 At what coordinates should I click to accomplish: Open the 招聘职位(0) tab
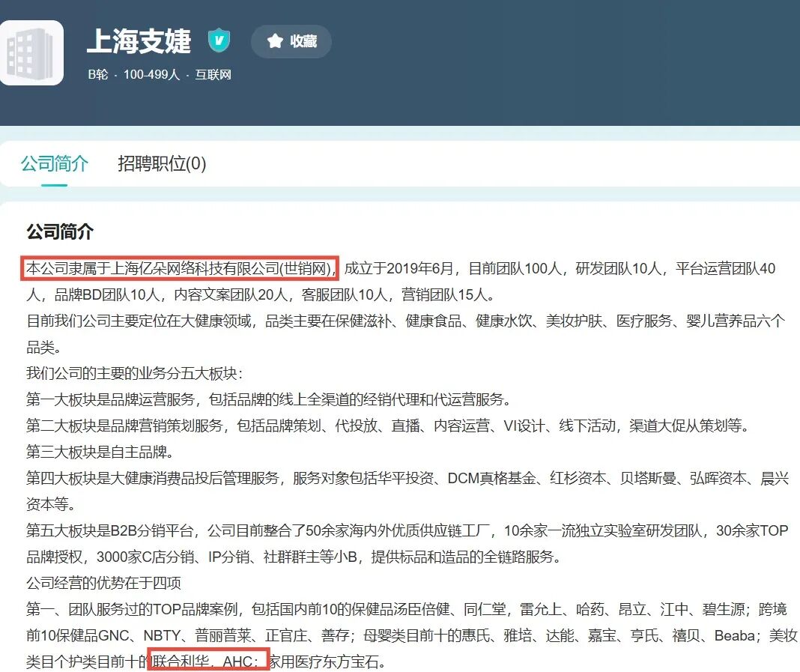pyautogui.click(x=162, y=163)
